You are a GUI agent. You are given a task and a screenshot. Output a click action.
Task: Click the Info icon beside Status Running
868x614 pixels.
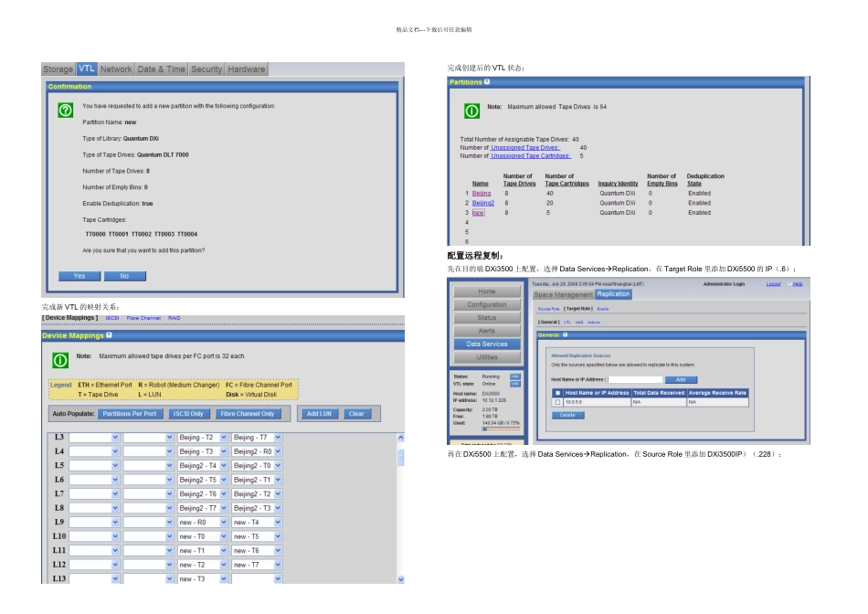pyautogui.click(x=514, y=376)
